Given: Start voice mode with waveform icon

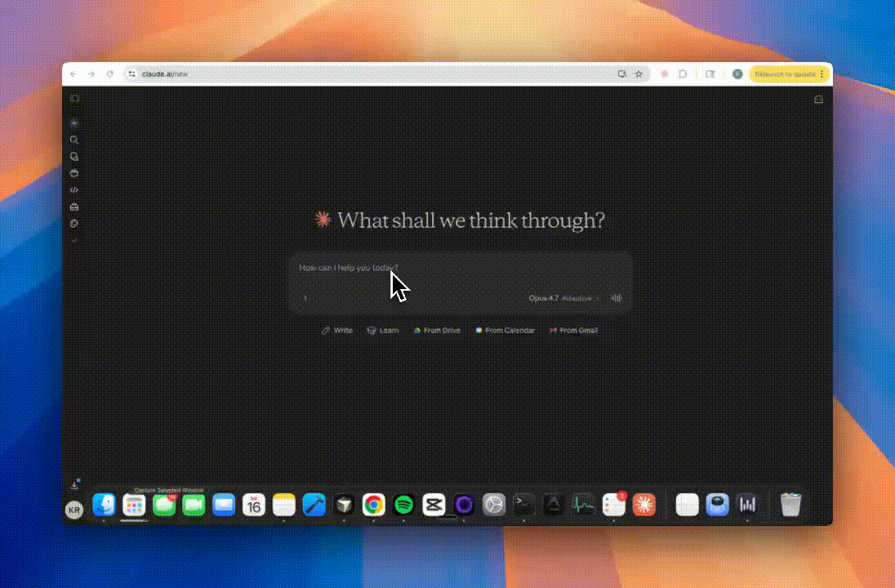Looking at the screenshot, I should 617,298.
